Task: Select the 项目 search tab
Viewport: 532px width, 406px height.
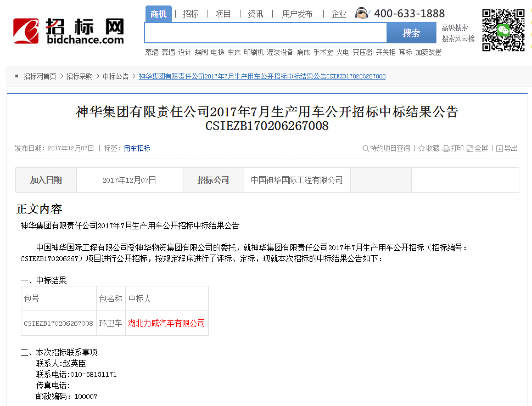Action: pos(223,14)
